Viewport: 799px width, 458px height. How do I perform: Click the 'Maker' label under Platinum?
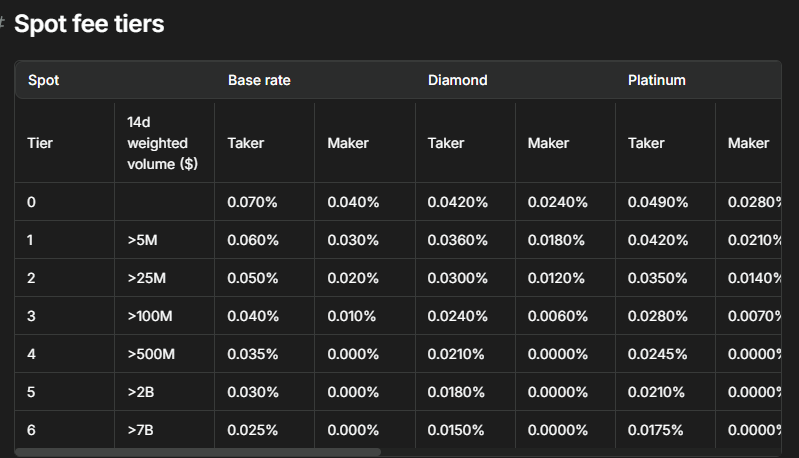pos(748,143)
